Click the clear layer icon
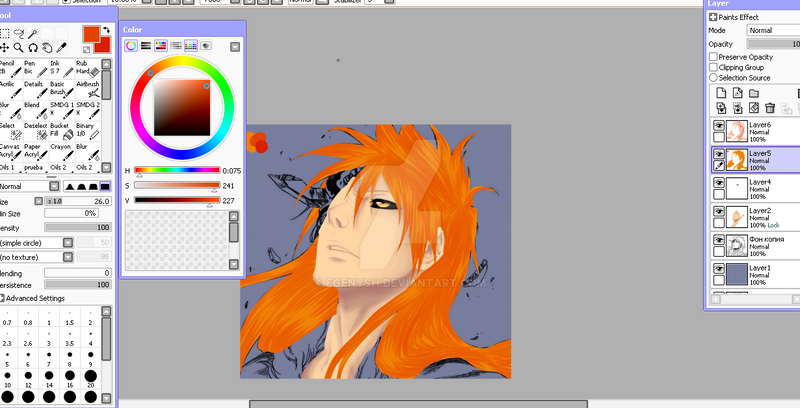The image size is (800, 408). pyautogui.click(x=754, y=108)
